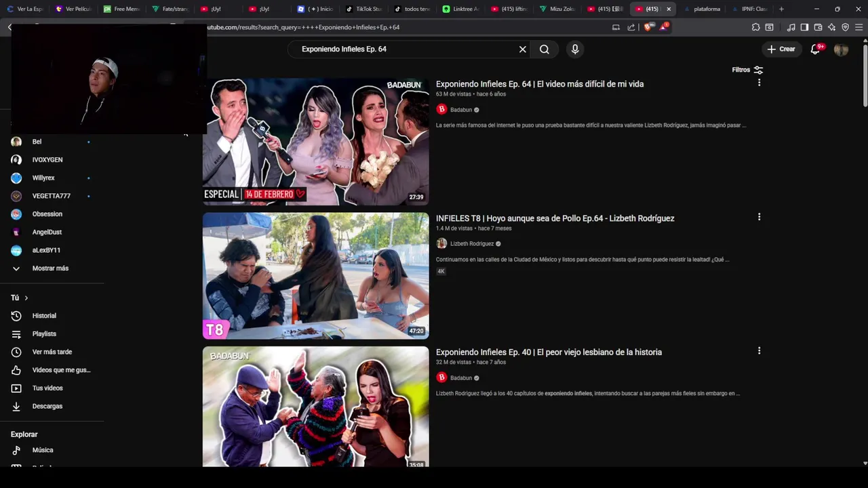Viewport: 868px width, 488px height.
Task: Open Brave VPN shield icon
Action: [845, 27]
